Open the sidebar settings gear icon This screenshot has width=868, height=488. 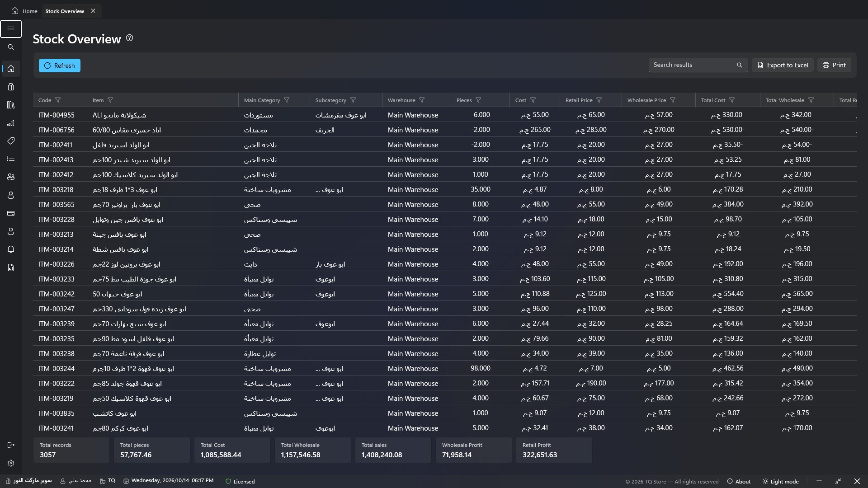tap(11, 463)
